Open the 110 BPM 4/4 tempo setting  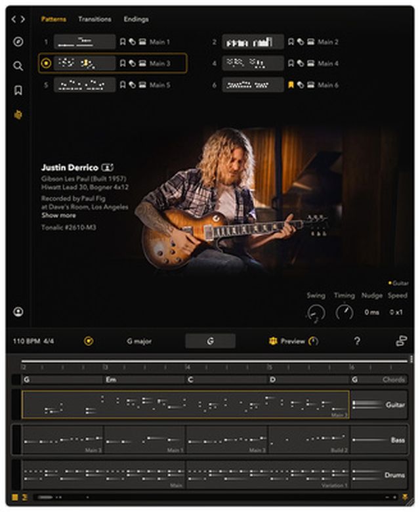point(33,341)
